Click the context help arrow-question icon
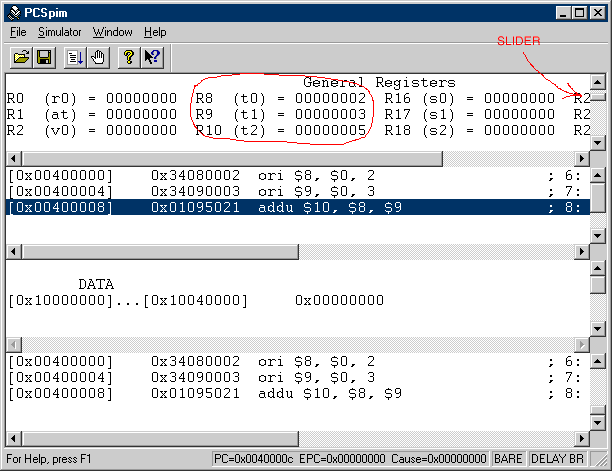Viewport: 612px width, 471px height. [152, 58]
